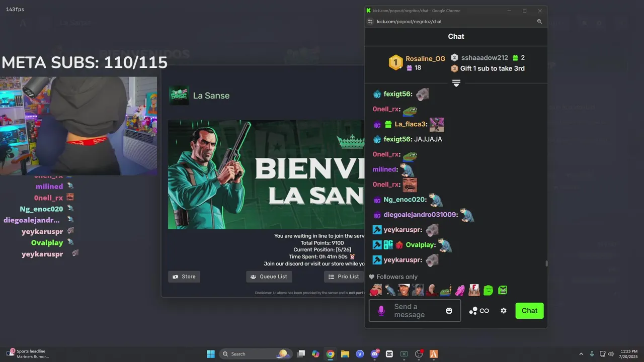Click the Kick favicon in Chrome title bar

tap(369, 11)
